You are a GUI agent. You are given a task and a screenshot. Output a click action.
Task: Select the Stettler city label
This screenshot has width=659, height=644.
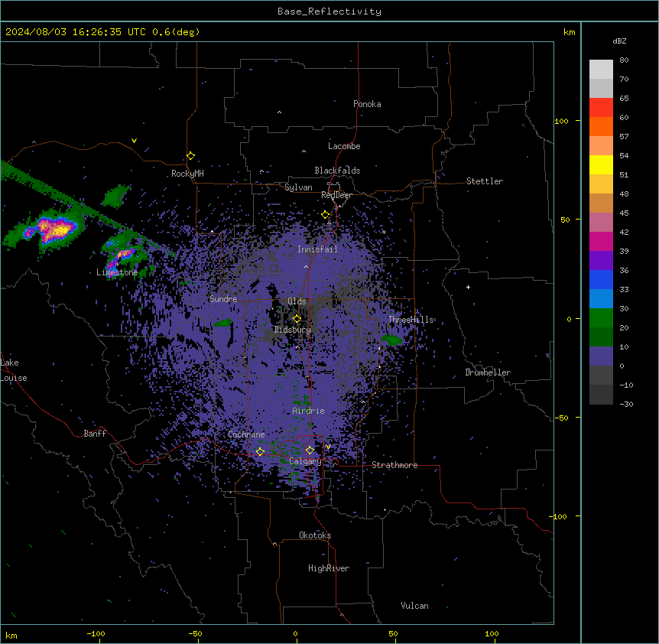(485, 181)
